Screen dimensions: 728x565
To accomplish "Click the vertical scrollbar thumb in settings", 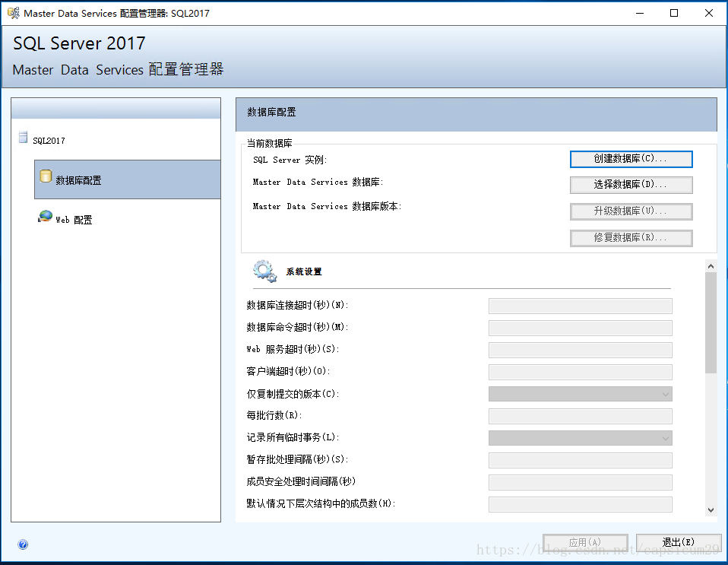I will pyautogui.click(x=711, y=323).
